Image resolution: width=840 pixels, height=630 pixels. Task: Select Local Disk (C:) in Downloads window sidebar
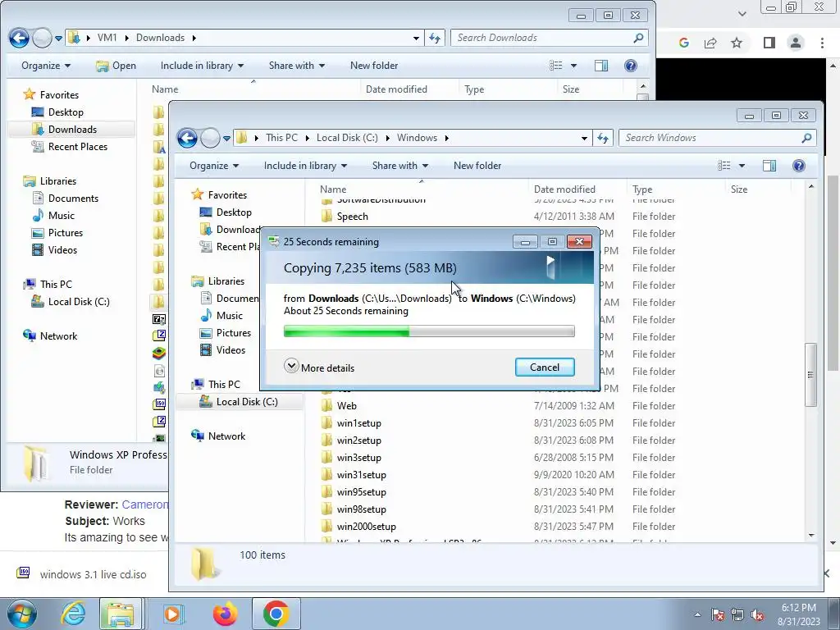point(71,302)
